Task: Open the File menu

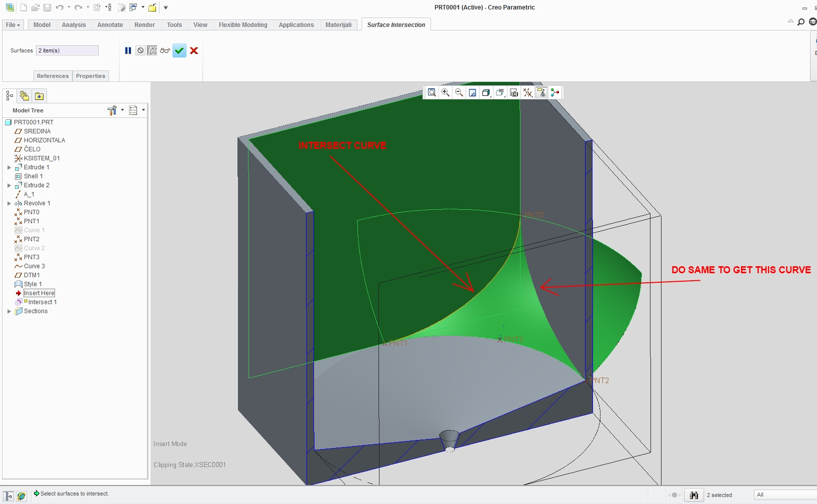Action: (13, 25)
